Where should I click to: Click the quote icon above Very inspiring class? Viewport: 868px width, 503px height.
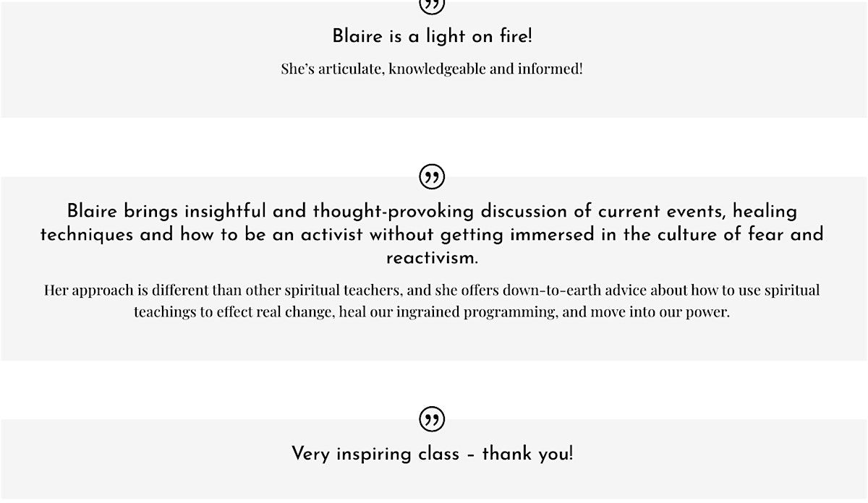tap(432, 419)
